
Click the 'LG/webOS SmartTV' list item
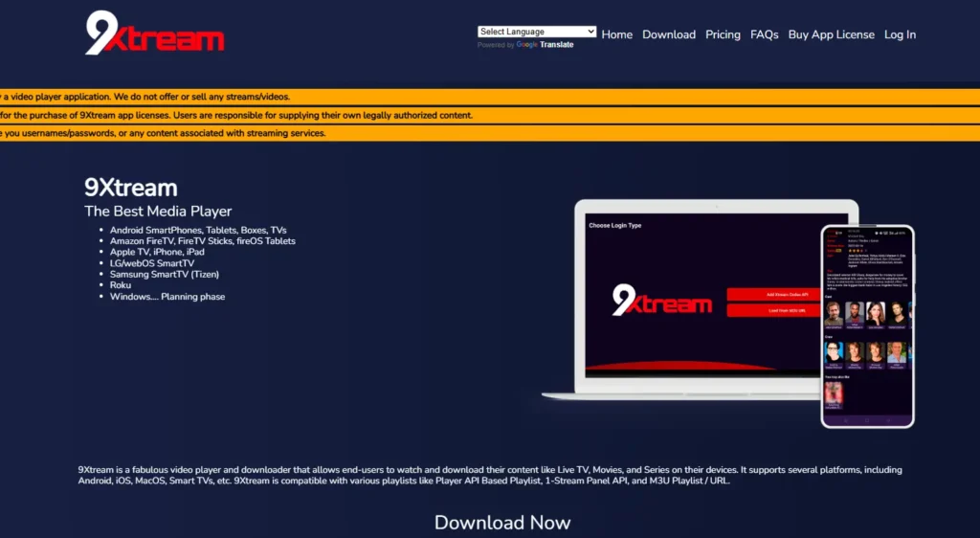click(152, 263)
